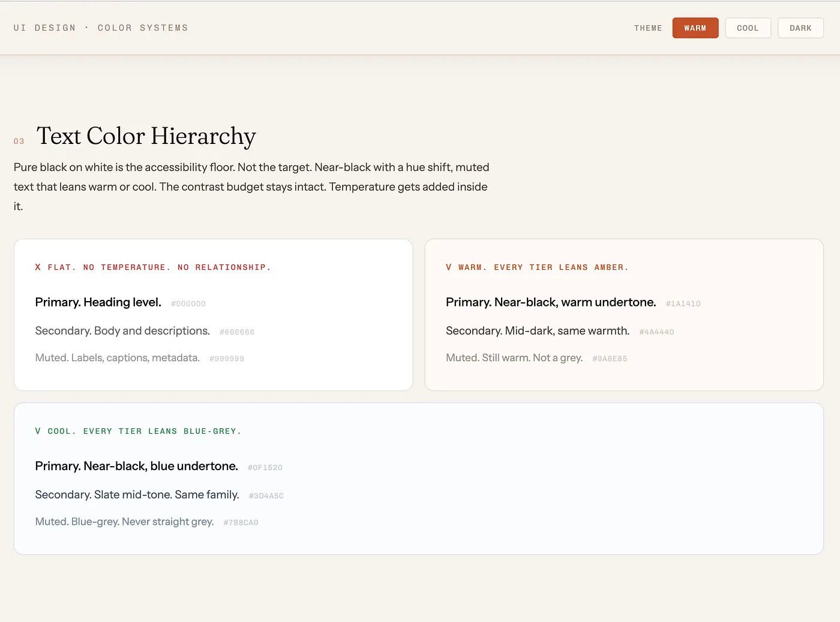The image size is (840, 622).
Task: Enable the Dark theme
Action: click(x=800, y=28)
